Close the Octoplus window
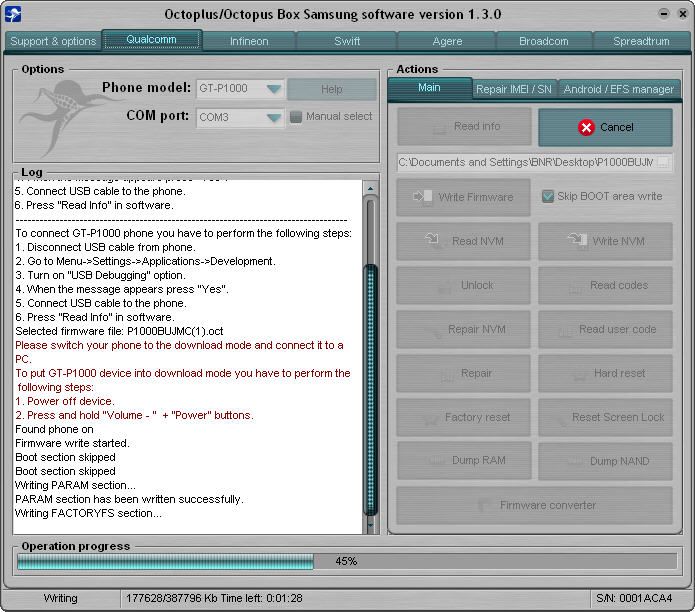This screenshot has height=612, width=695. pyautogui.click(x=683, y=14)
